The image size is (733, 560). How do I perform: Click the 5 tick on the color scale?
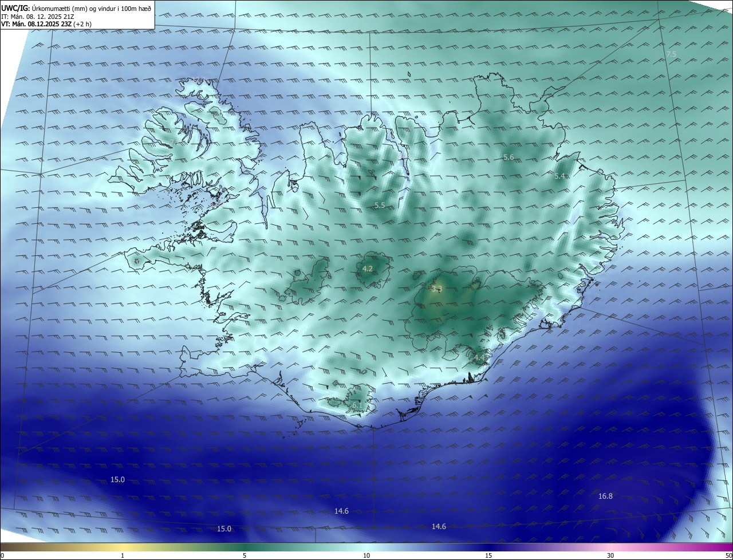coord(245,555)
